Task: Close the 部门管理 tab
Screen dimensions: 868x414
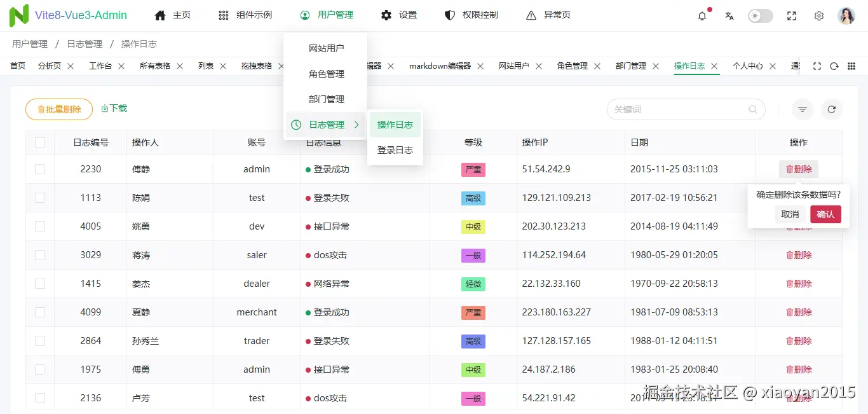Action: pos(656,66)
